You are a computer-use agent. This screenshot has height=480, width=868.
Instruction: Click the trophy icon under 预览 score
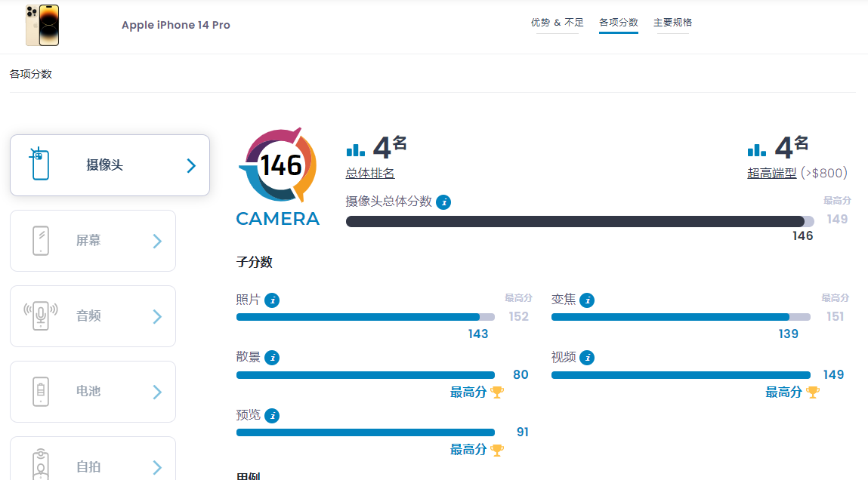[497, 450]
